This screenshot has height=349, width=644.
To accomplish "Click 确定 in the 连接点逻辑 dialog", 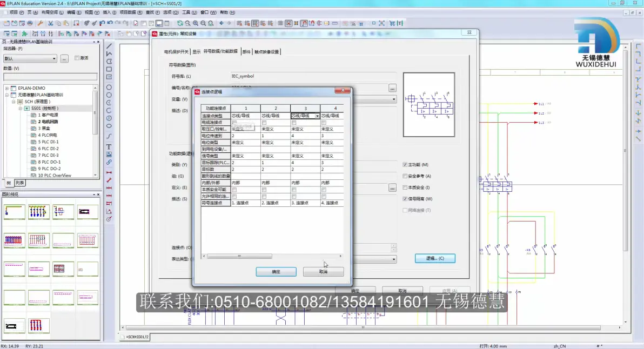I will coord(276,272).
